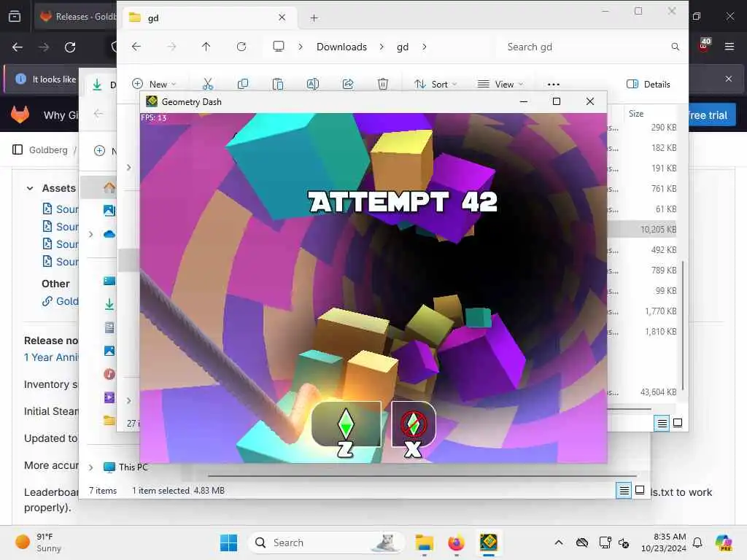Viewport: 747px width, 560px height.
Task: Open the Sort dropdown in gd Explorer
Action: tap(436, 85)
